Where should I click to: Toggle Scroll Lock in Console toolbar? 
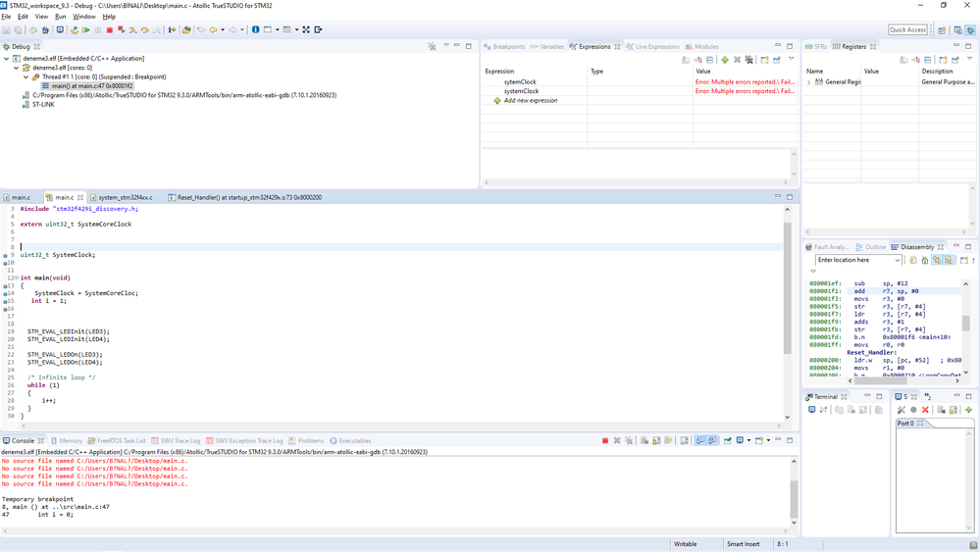tap(656, 441)
